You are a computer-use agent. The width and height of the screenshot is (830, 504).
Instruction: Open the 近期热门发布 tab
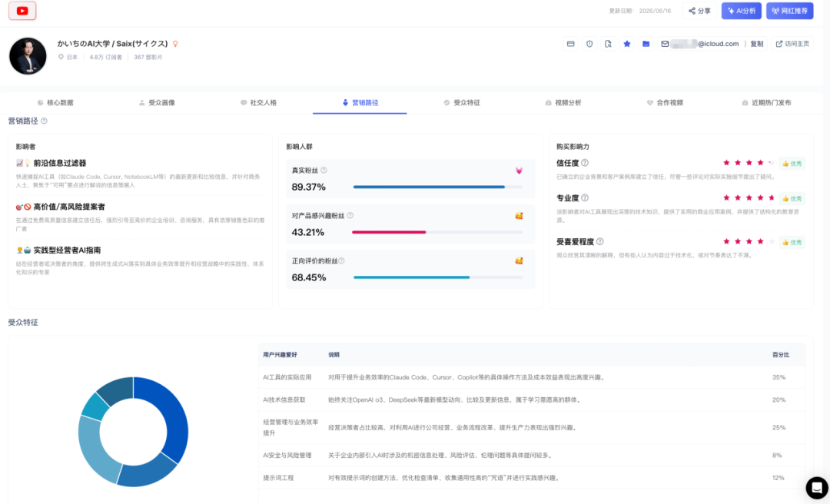(766, 103)
